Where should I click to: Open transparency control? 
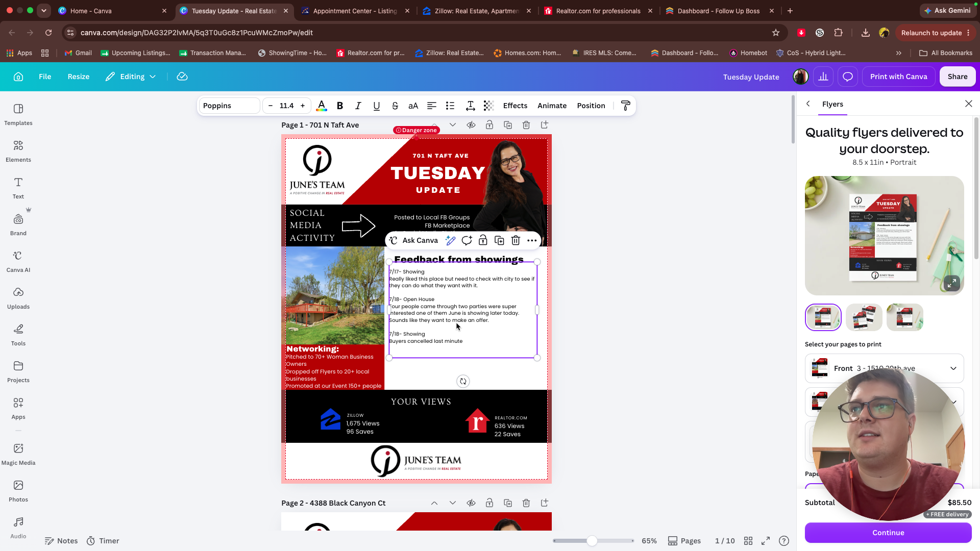(489, 106)
